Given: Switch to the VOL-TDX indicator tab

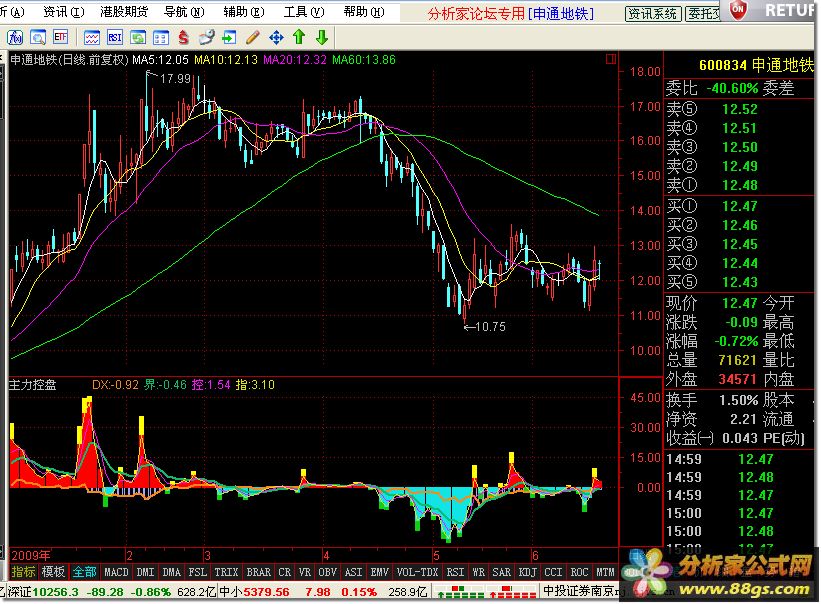Looking at the screenshot, I should [417, 572].
